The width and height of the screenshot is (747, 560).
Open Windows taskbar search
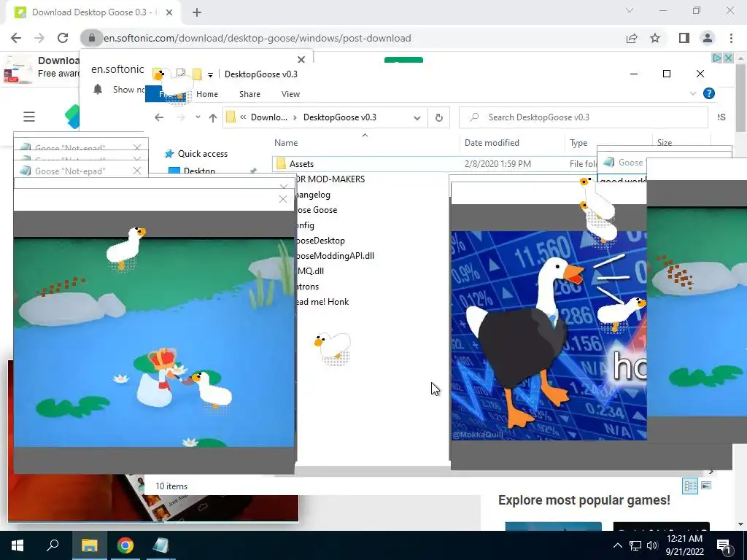pyautogui.click(x=53, y=545)
